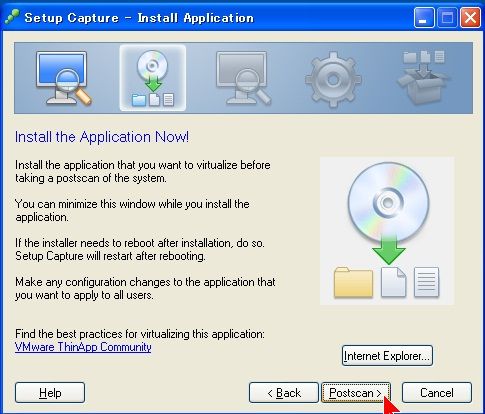The height and width of the screenshot is (414, 485).
Task: Open the VMware ThinApp Community link
Action: 83,347
